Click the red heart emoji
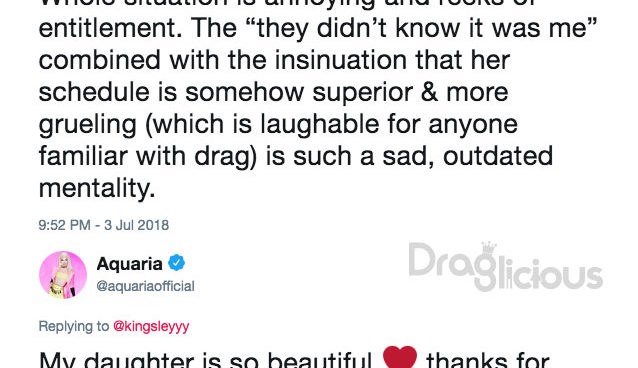Viewport: 638px width, 368px height. [400, 357]
